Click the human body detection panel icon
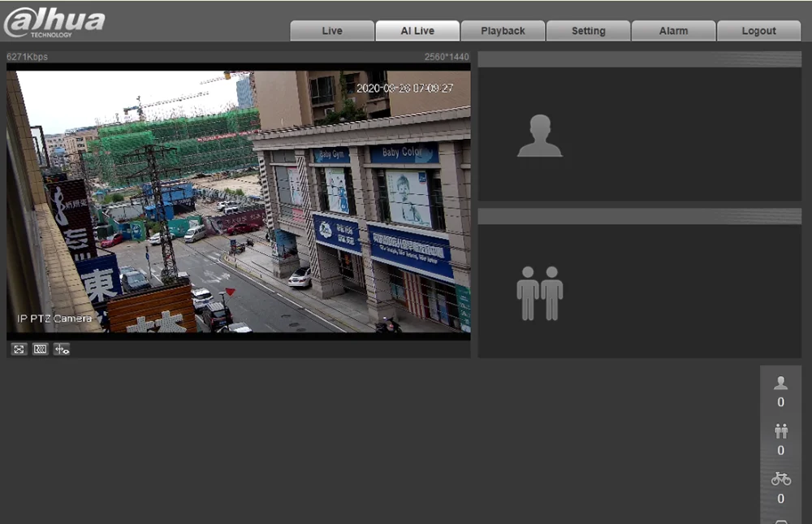Image resolution: width=812 pixels, height=524 pixels. 540,293
